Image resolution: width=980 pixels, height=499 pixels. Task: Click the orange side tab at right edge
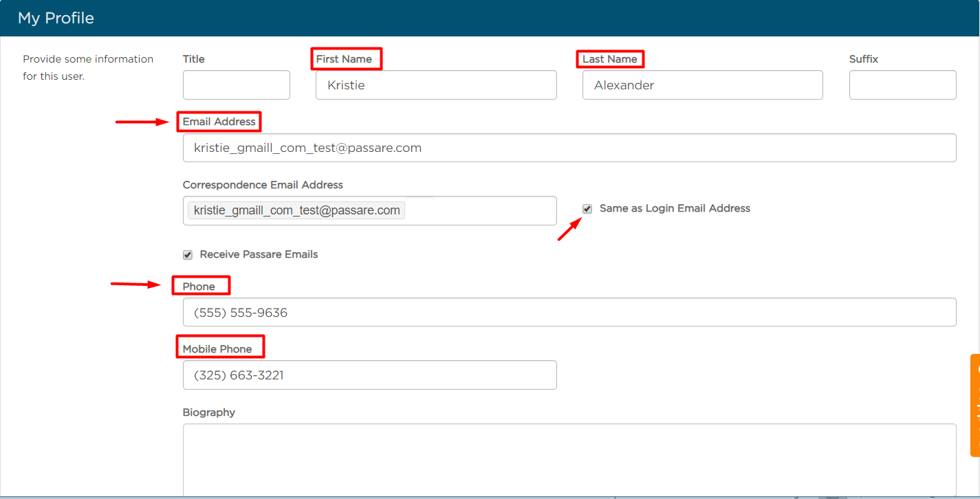975,405
